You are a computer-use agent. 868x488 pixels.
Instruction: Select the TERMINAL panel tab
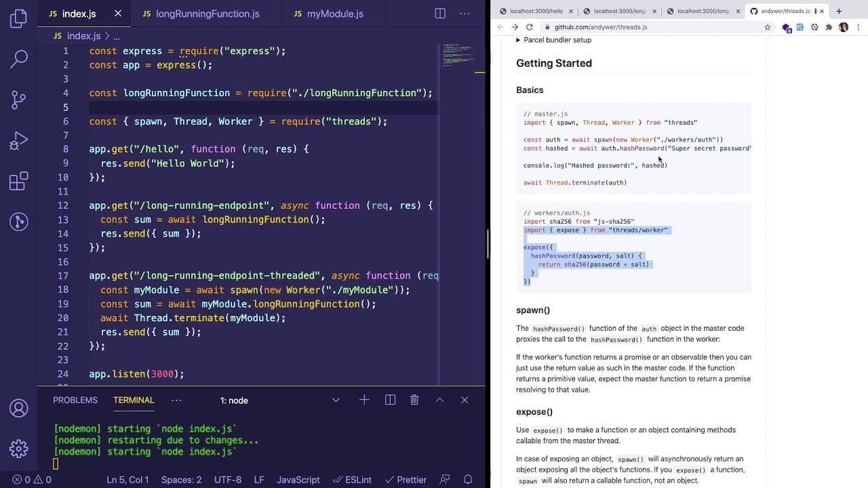[134, 400]
